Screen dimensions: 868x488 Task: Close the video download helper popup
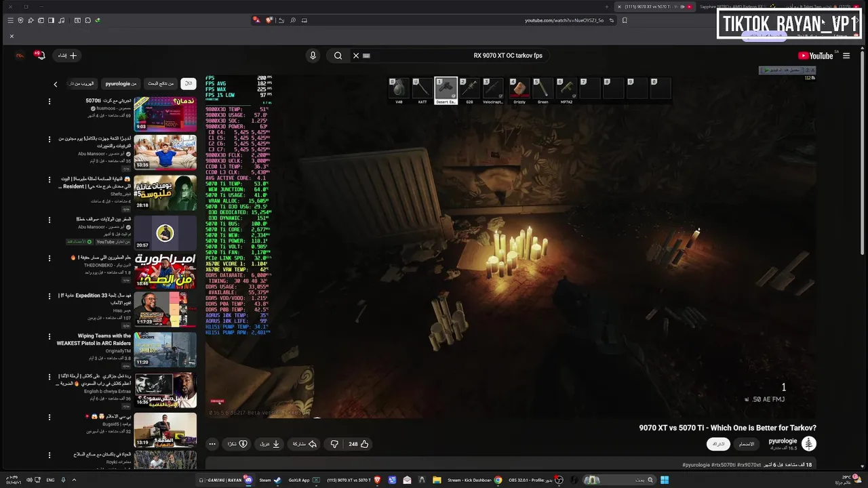[812, 70]
